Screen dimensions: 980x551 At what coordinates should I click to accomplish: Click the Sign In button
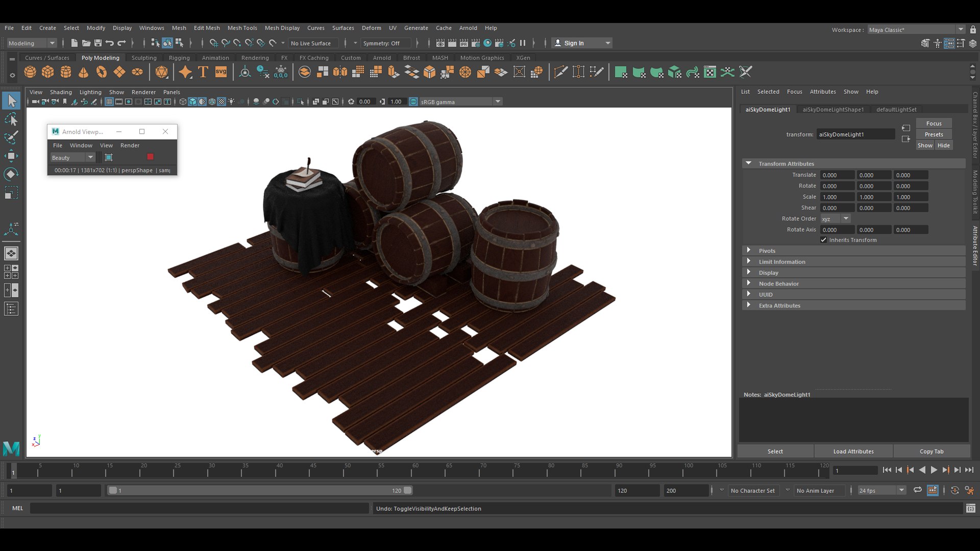point(582,43)
